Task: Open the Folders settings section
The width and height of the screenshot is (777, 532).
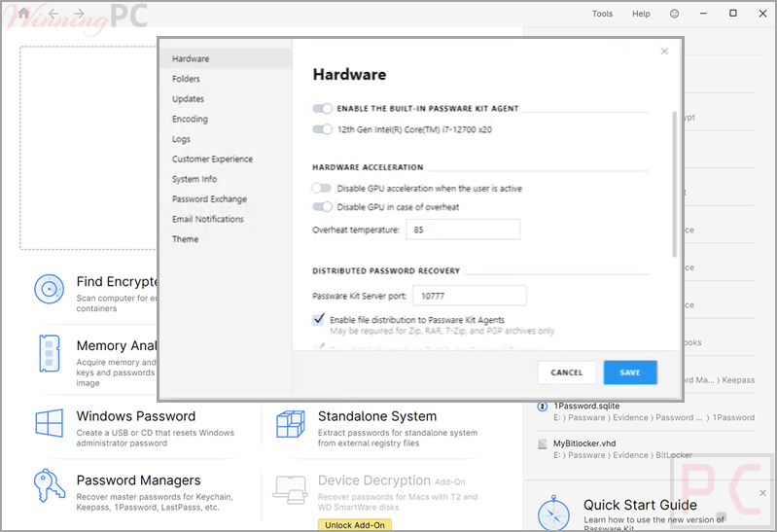Action: point(186,79)
